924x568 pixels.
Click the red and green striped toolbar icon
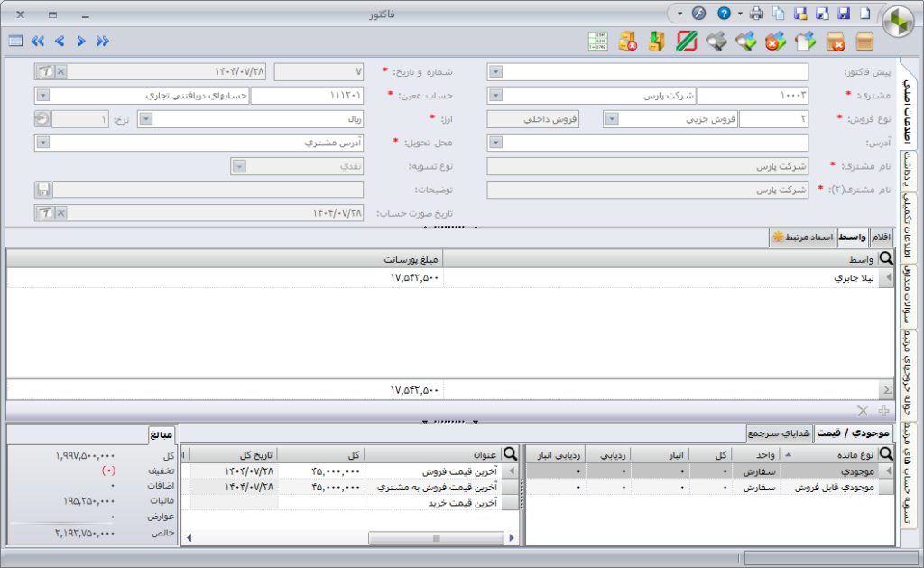(x=687, y=41)
